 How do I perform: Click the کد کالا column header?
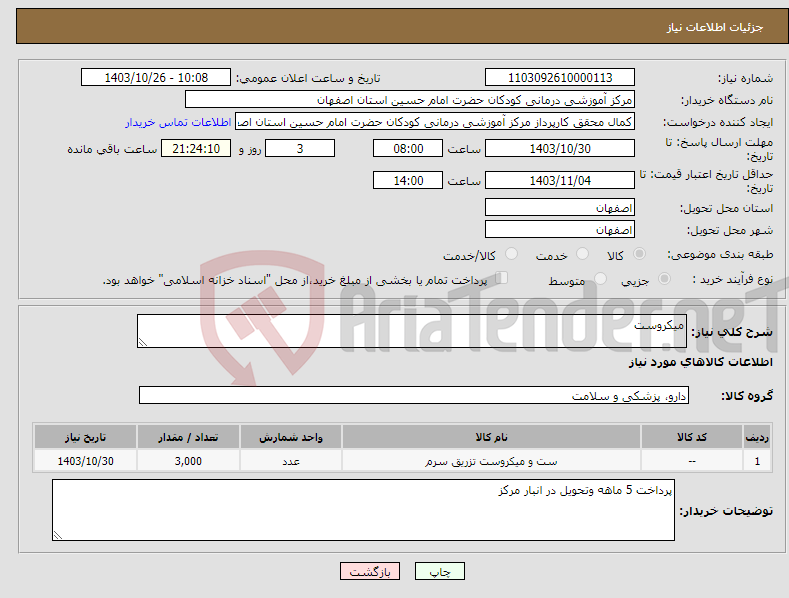pos(692,437)
